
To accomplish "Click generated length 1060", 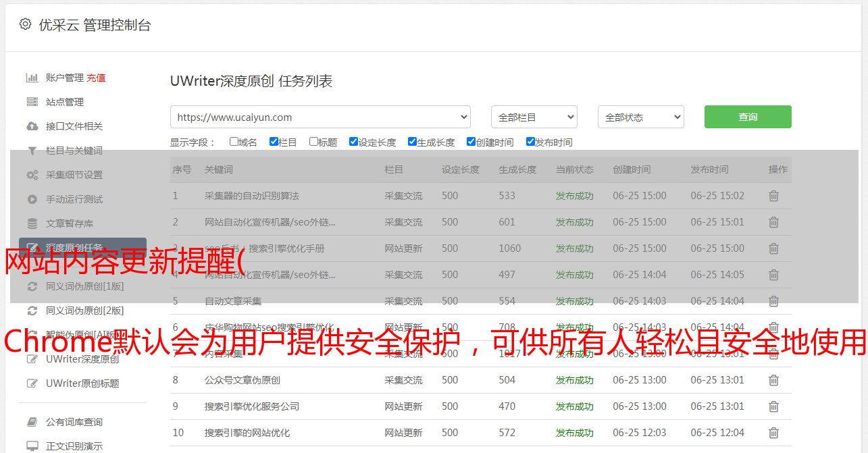I will point(510,248).
